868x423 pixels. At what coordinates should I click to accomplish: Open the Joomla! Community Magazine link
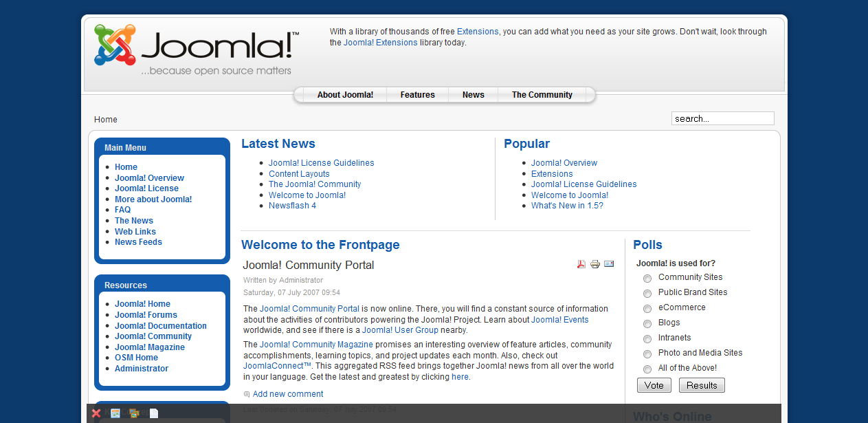tap(316, 345)
